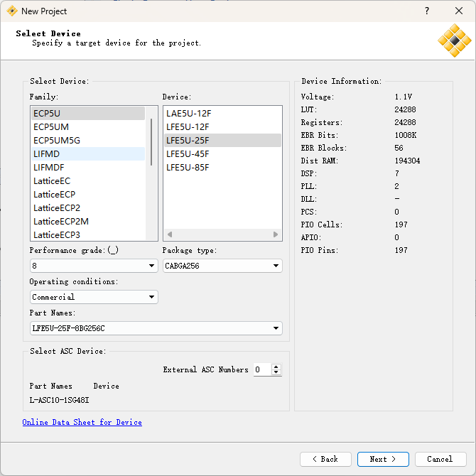Click the Back button
Screen dimensions: 476x476
tap(325, 459)
